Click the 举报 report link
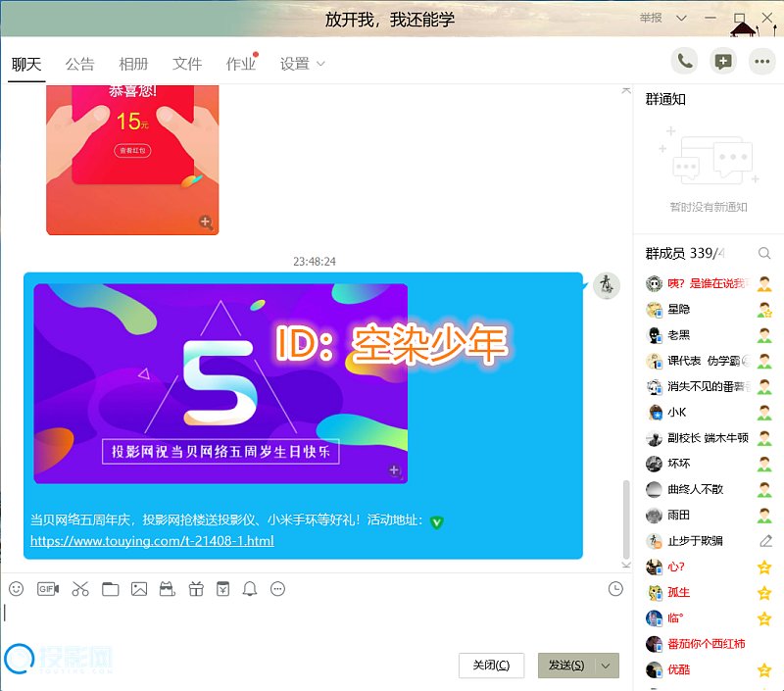Image resolution: width=784 pixels, height=691 pixels. 651,18
